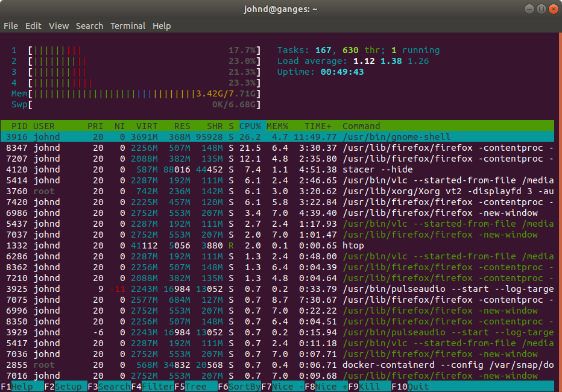Select firefox -new-window row PID 6986

[x=277, y=213]
